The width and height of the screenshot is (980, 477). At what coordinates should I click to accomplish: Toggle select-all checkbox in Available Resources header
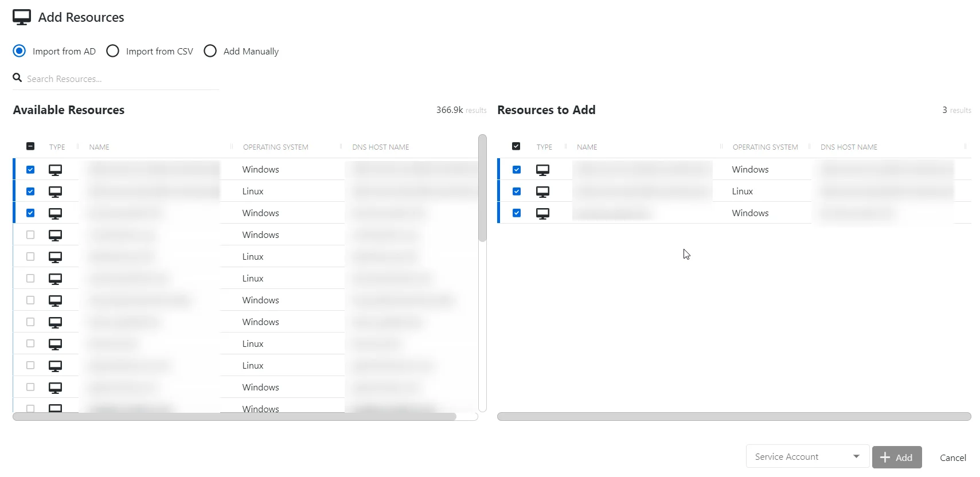pos(30,146)
